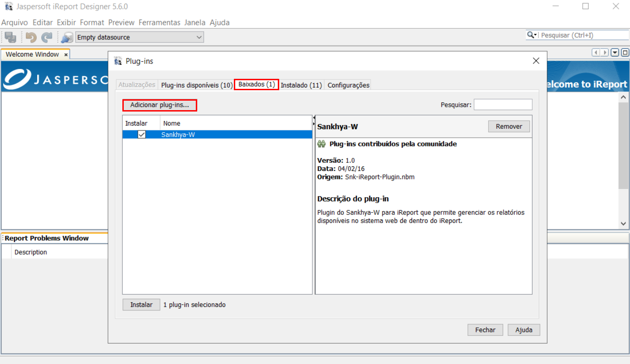This screenshot has width=630, height=364.
Task: Open the Editar menu
Action: (x=43, y=22)
